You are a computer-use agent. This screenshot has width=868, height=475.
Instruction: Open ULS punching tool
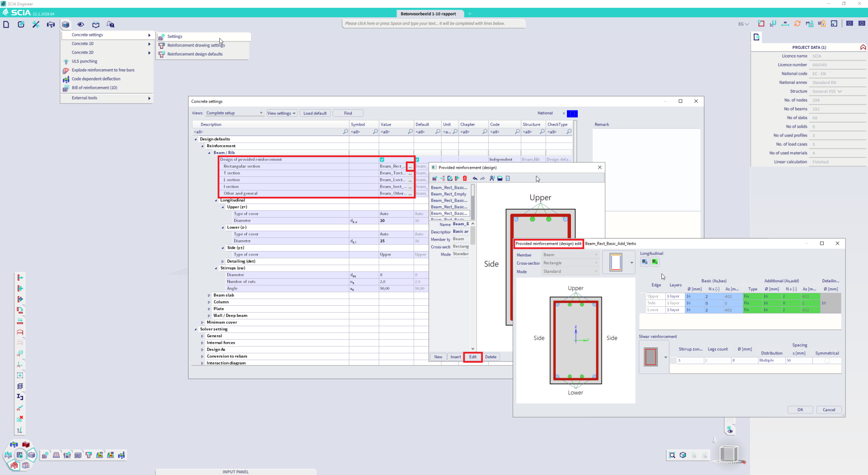click(x=85, y=62)
